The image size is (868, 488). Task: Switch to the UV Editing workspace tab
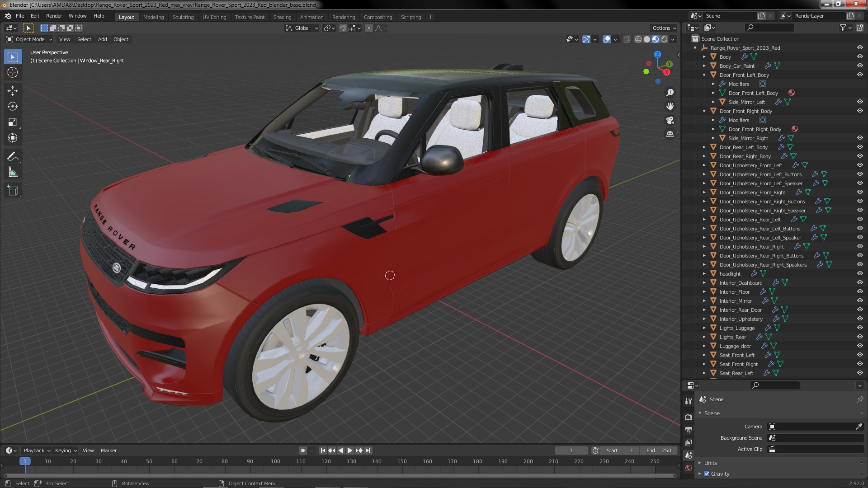point(214,17)
